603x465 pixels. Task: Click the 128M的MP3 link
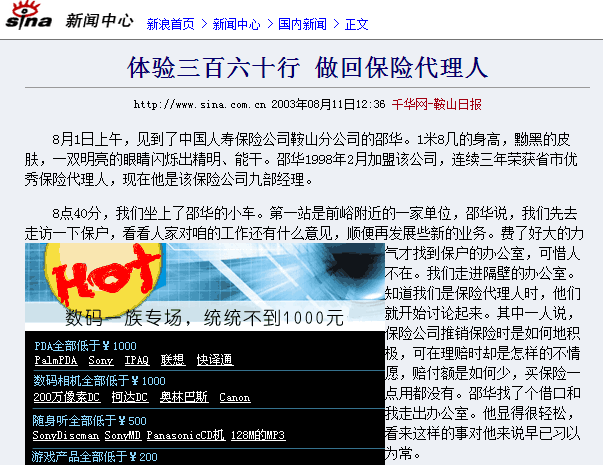tap(257, 436)
